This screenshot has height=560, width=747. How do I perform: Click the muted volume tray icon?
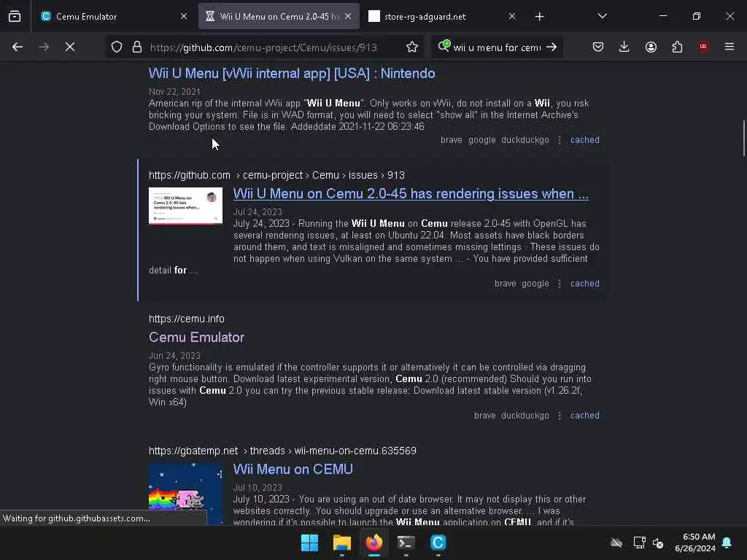pyautogui.click(x=658, y=542)
